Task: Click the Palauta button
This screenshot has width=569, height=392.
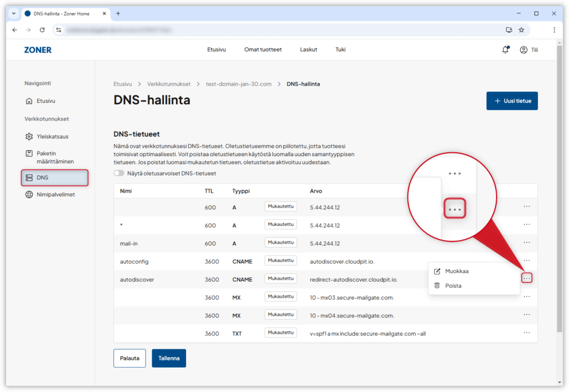Action: tap(129, 358)
